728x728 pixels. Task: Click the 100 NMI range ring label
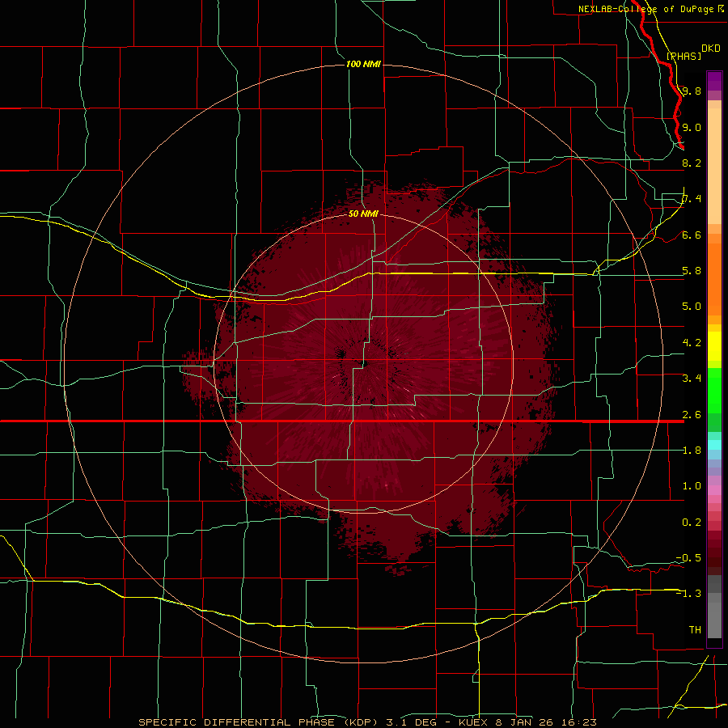363,64
